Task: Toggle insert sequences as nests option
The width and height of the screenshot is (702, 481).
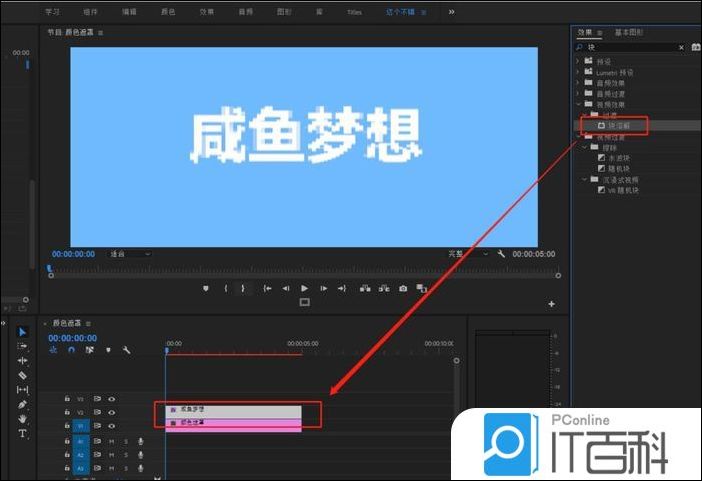Action: click(53, 350)
